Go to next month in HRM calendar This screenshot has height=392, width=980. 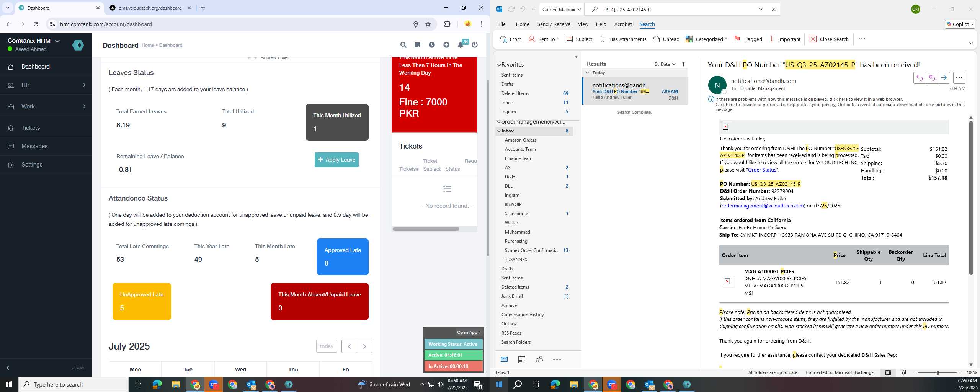[364, 346]
